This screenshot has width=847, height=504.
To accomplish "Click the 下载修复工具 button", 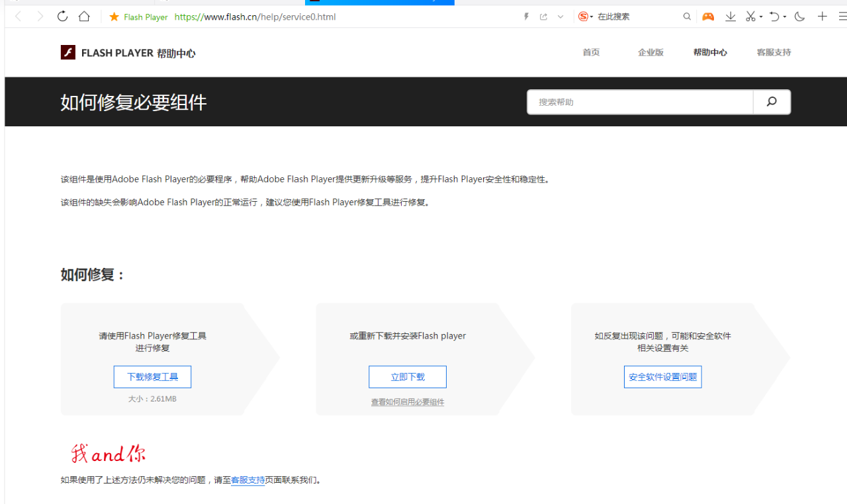I will point(152,377).
